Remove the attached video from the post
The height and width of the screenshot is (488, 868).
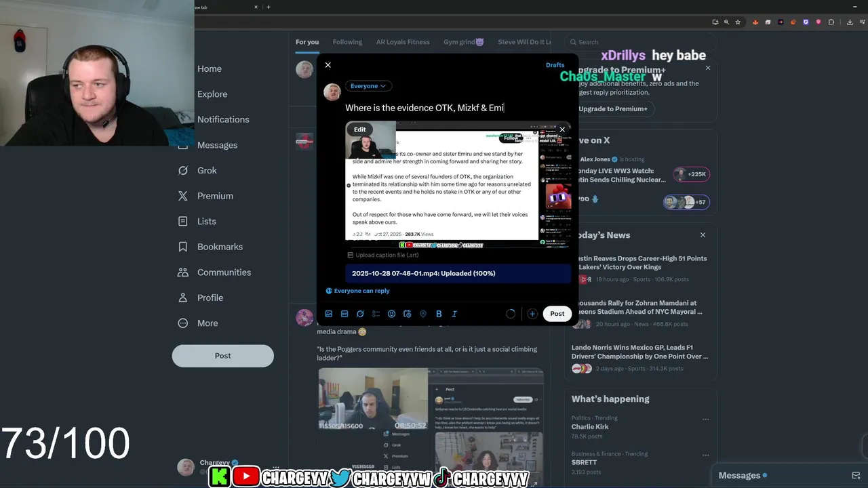point(561,129)
